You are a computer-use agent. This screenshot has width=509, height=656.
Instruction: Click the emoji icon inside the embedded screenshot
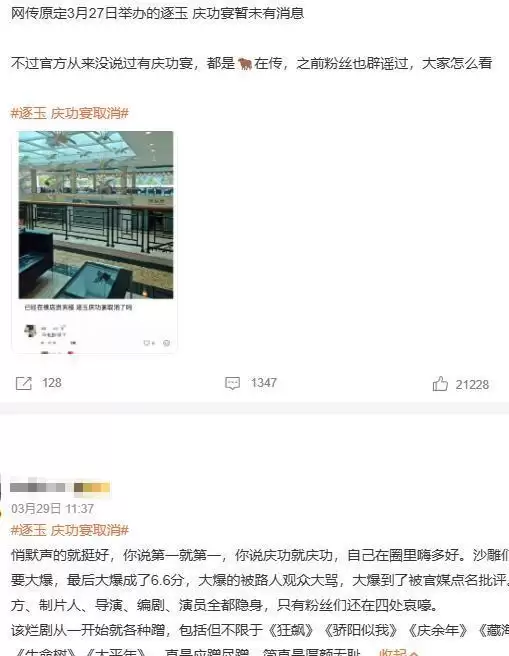click(166, 343)
